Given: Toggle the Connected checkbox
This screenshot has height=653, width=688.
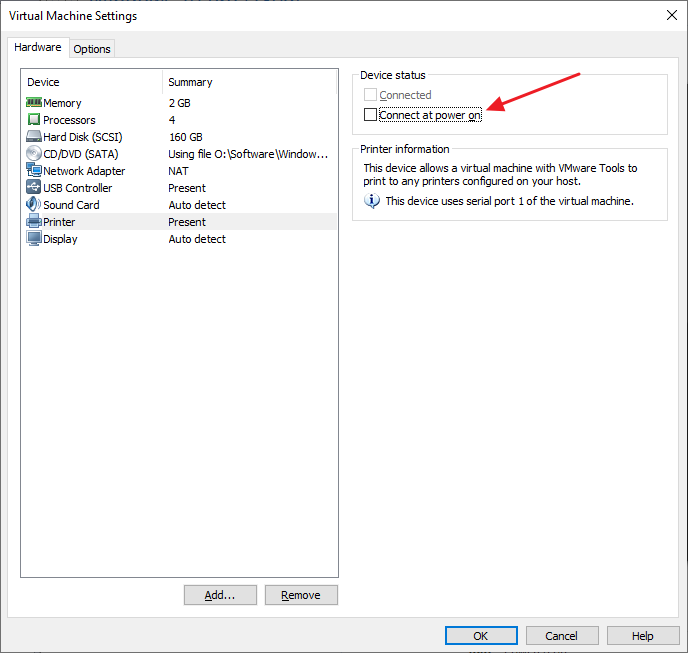Looking at the screenshot, I should click(x=370, y=94).
